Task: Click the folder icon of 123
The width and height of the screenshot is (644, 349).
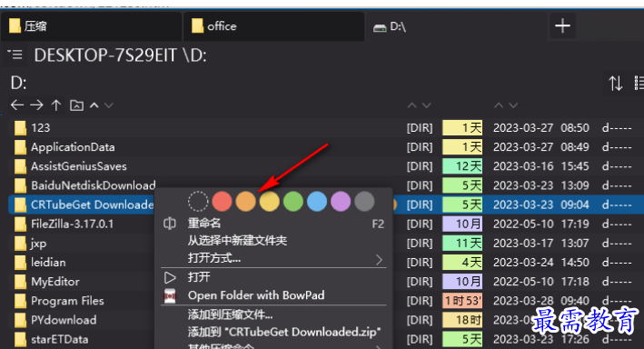Action: click(x=20, y=128)
